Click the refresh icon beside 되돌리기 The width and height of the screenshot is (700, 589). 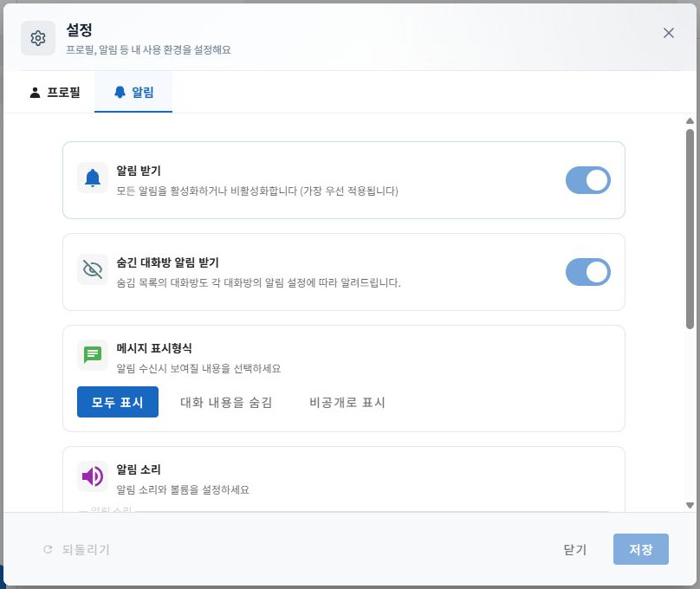48,549
